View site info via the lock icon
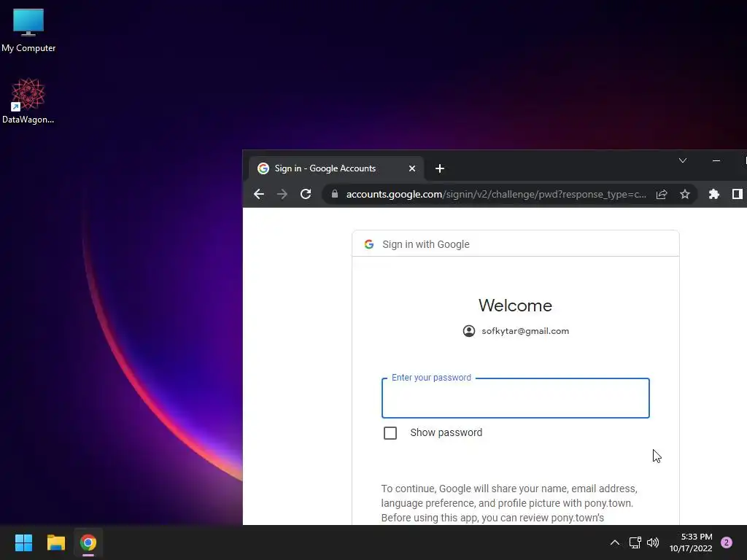 point(335,194)
